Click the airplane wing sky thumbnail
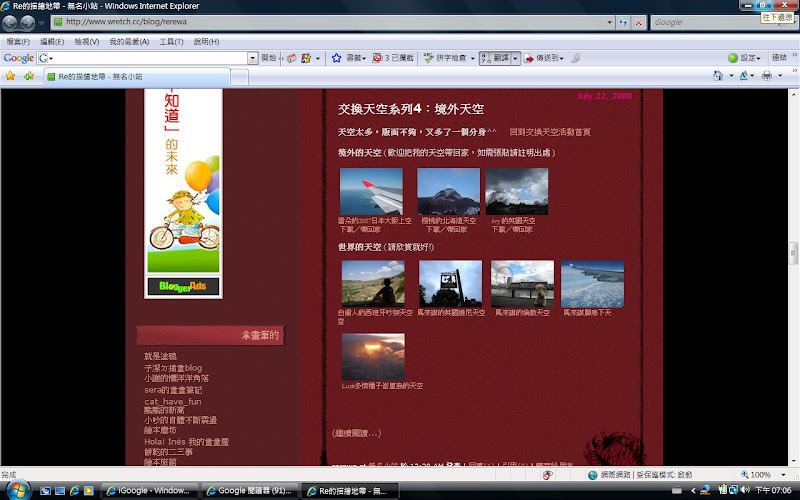Image resolution: width=800 pixels, height=500 pixels. 371,191
